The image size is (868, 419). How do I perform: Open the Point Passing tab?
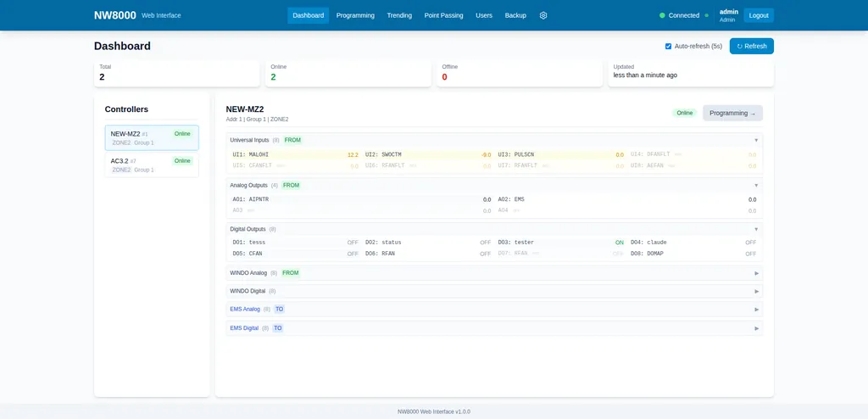[443, 15]
